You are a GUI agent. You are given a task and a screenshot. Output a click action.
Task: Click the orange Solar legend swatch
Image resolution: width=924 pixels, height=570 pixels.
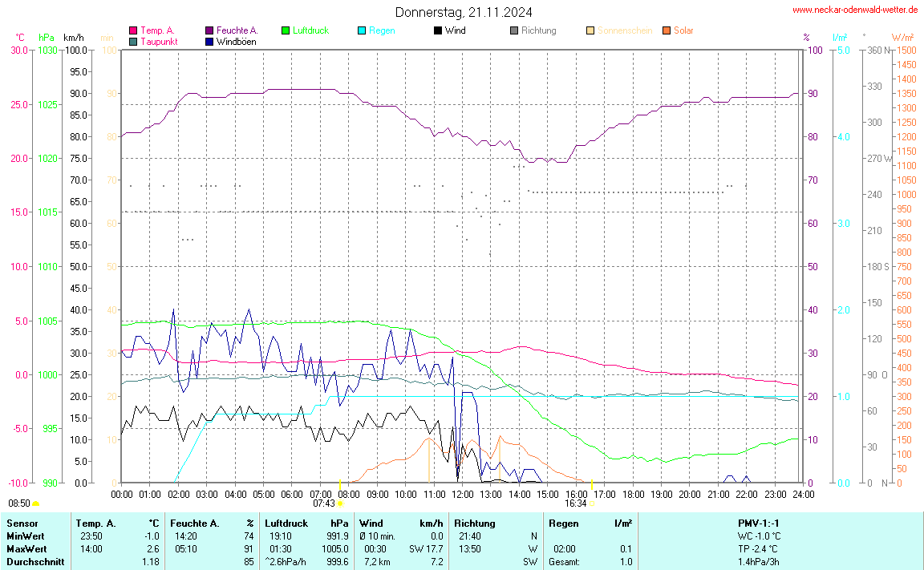[x=667, y=31]
